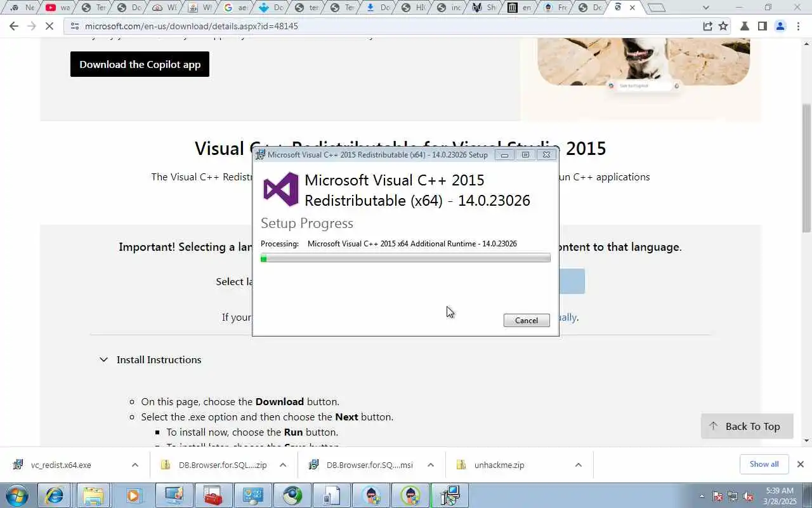Open the red toolbox taskbar icon

(x=213, y=495)
